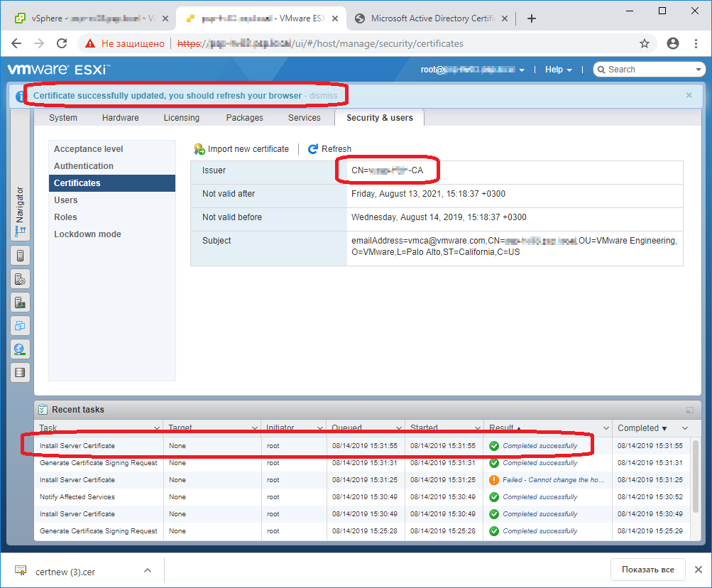712x588 pixels.
Task: Open Target column header dropdown
Action: coord(255,428)
